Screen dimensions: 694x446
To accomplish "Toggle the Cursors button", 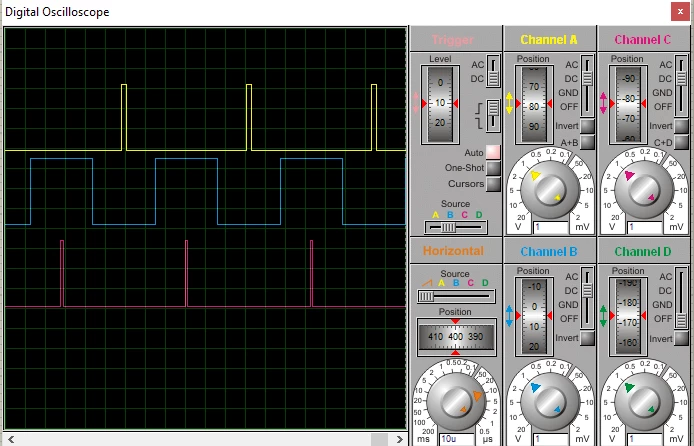I will (x=493, y=184).
